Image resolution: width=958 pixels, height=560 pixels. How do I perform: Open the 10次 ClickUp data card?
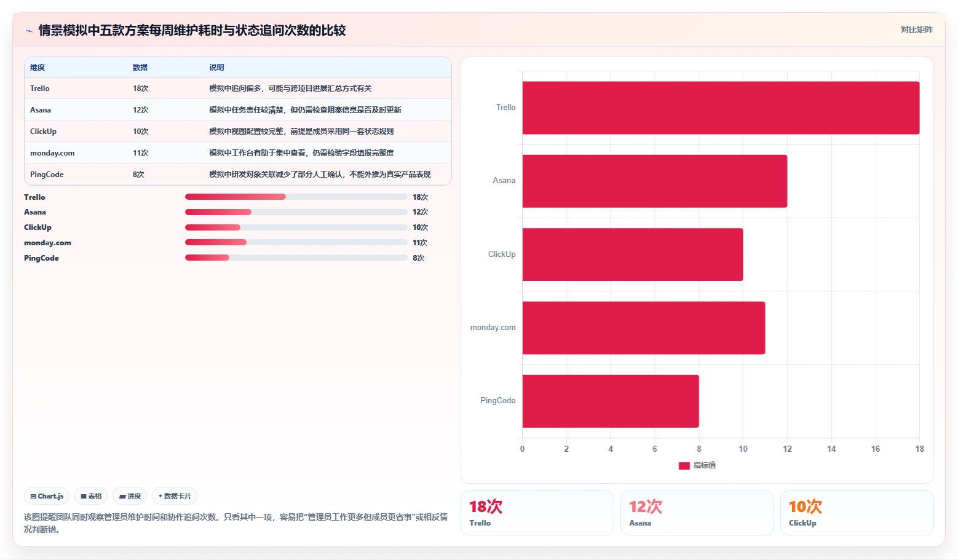857,513
